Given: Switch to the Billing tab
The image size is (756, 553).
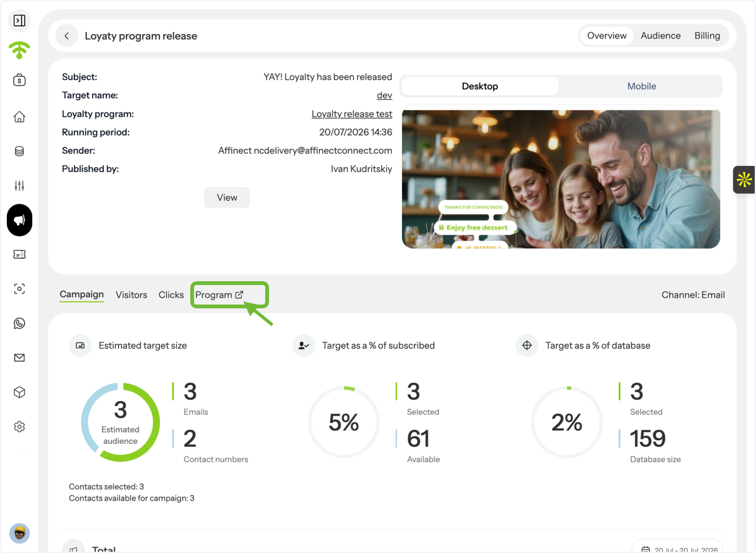Looking at the screenshot, I should [x=707, y=36].
